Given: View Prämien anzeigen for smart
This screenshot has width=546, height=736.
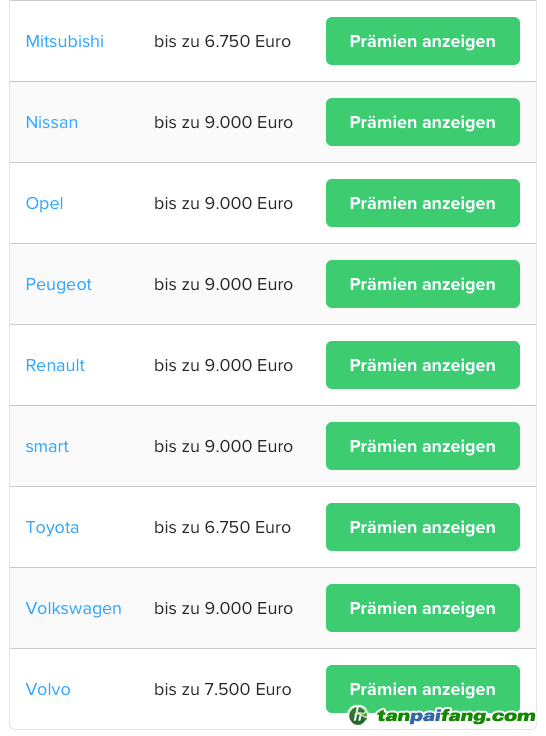Looking at the screenshot, I should (423, 446).
